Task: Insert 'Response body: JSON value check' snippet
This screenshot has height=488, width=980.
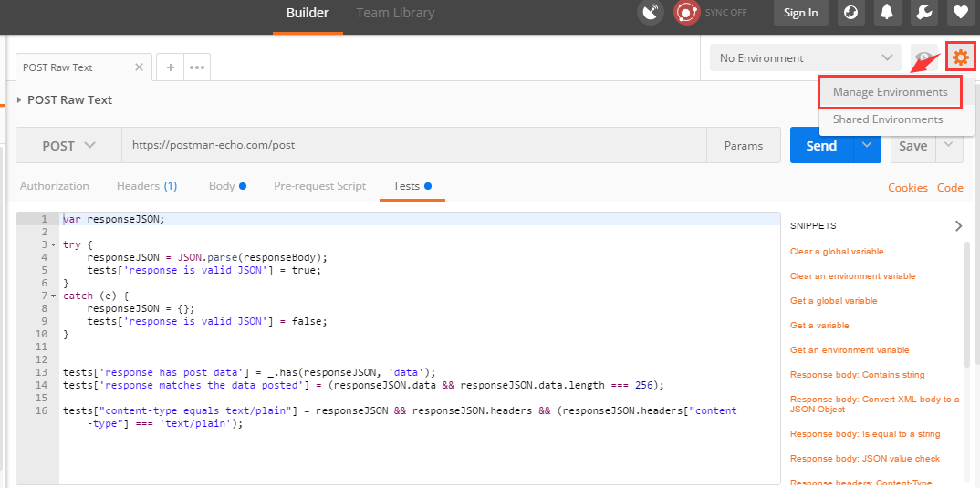Action: point(864,459)
